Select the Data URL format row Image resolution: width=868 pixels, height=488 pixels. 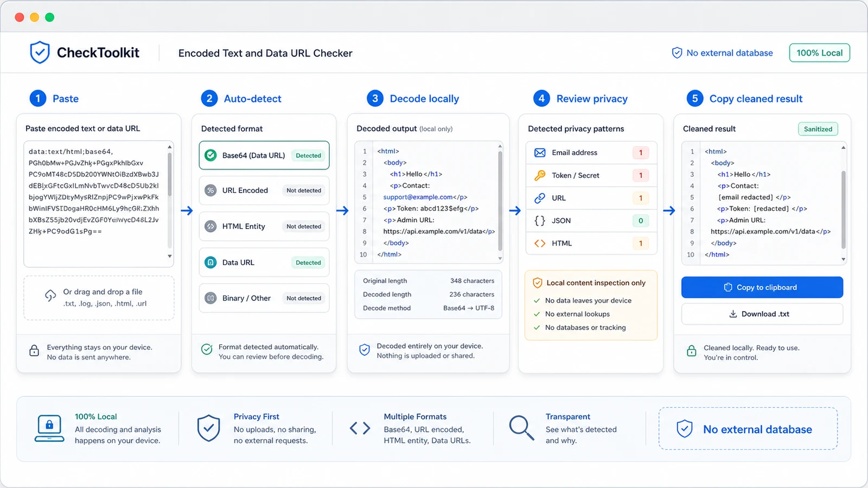[264, 262]
